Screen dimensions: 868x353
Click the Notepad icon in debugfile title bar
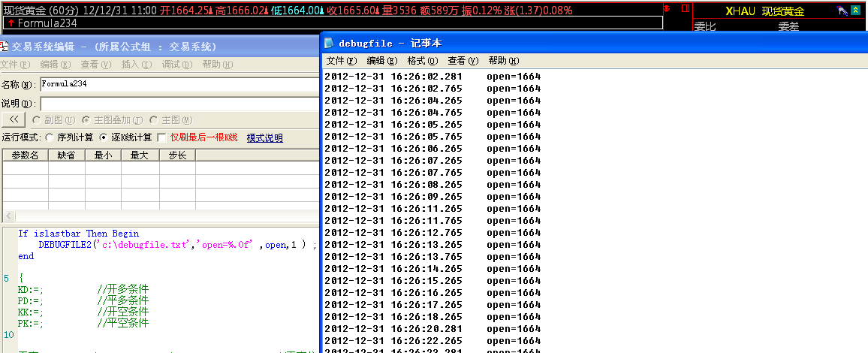pyautogui.click(x=329, y=44)
